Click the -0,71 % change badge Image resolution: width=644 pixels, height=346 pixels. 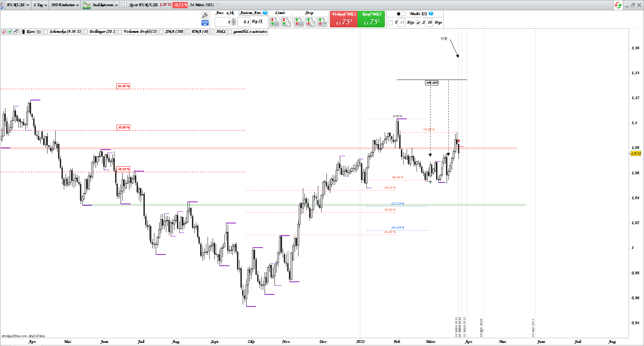180,5
